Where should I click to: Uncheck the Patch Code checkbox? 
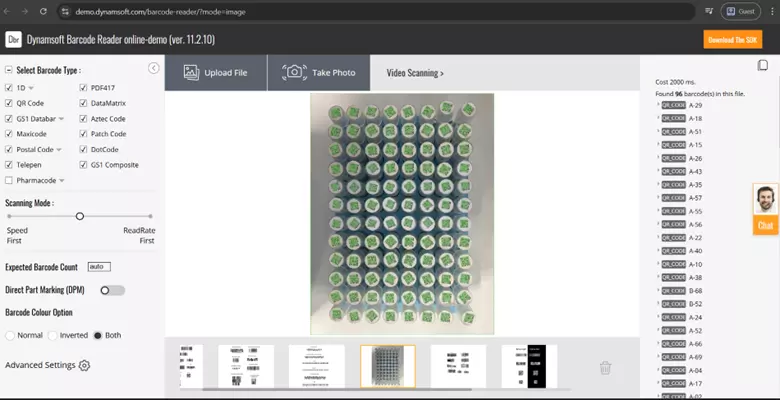point(83,134)
